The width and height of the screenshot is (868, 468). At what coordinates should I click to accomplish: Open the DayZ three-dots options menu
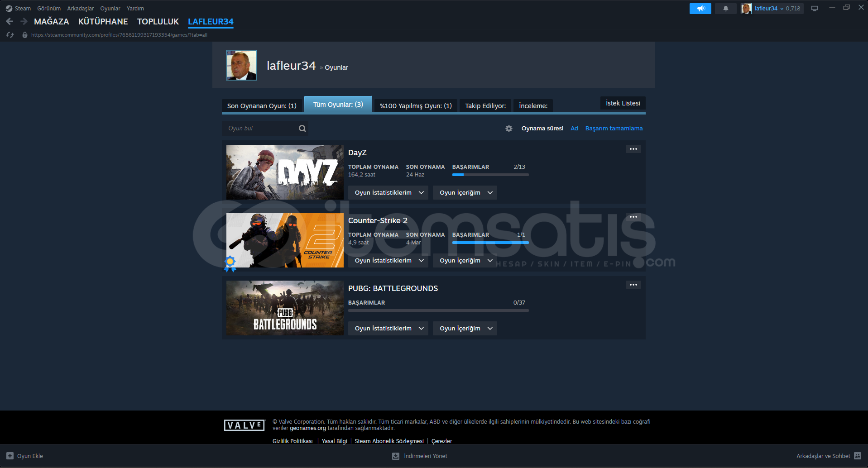pos(633,149)
